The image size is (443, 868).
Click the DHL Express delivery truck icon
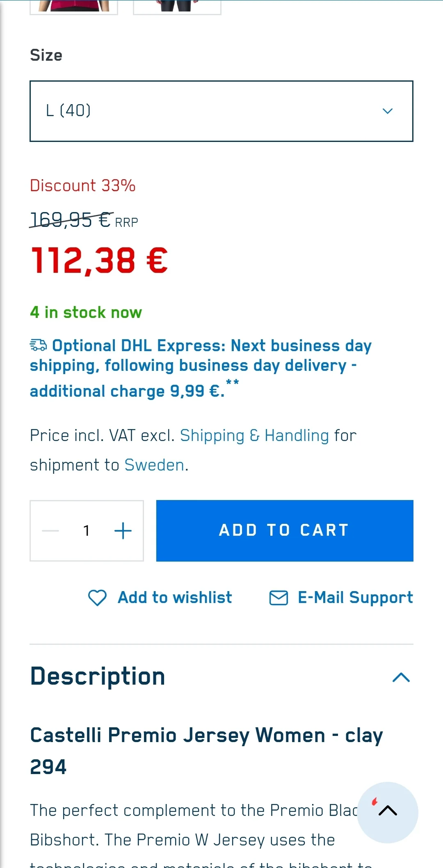39,345
